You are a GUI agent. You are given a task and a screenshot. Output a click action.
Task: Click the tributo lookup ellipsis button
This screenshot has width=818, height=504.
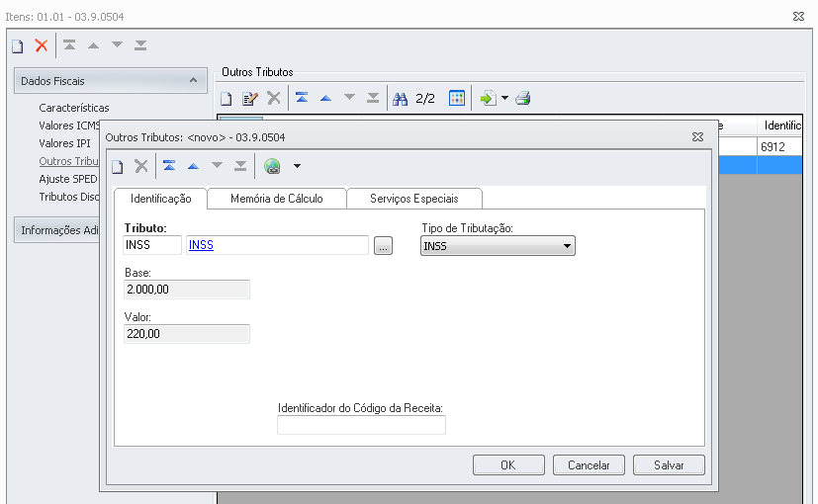point(383,245)
